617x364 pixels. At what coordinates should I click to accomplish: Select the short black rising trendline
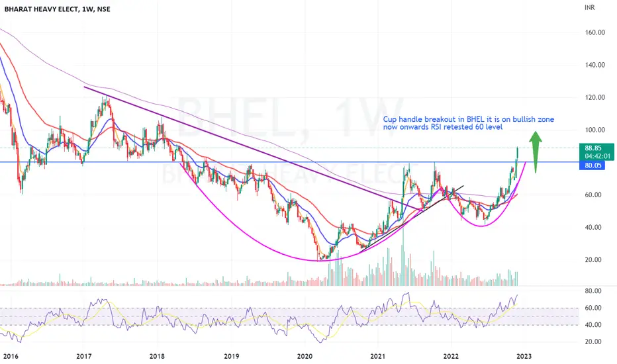click(x=411, y=219)
